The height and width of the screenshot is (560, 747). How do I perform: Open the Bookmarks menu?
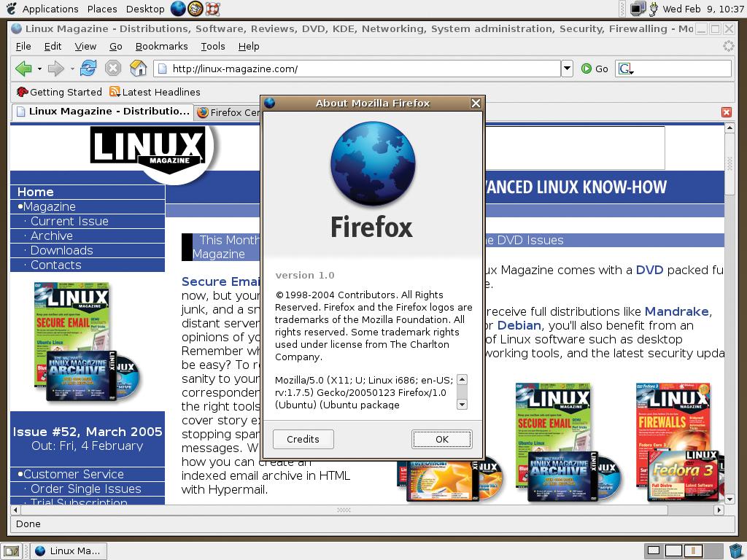[x=161, y=46]
